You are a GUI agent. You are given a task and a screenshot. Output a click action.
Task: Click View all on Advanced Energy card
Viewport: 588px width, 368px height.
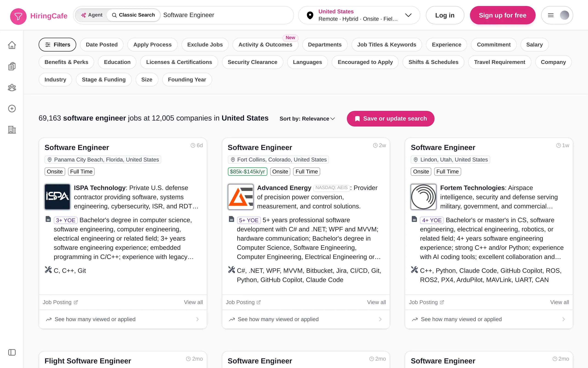[376, 302]
